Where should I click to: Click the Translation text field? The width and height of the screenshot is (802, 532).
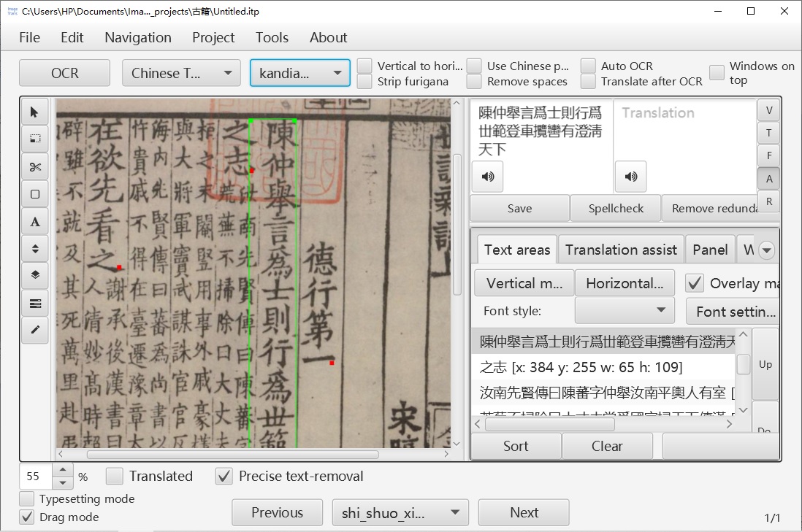tap(685, 146)
